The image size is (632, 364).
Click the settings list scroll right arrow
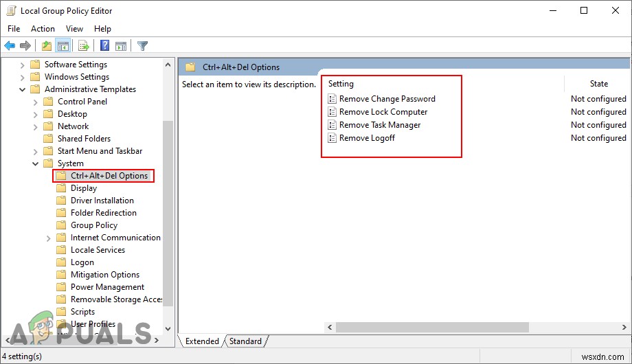click(624, 328)
